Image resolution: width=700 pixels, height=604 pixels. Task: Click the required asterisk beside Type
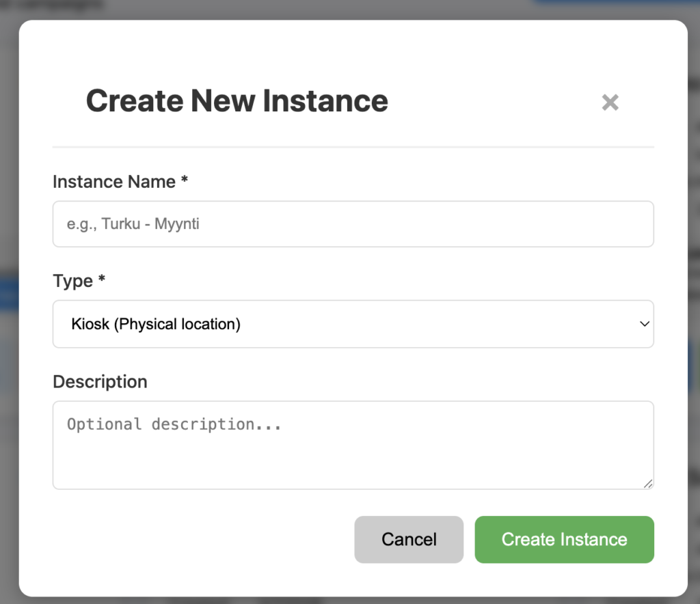(x=102, y=280)
